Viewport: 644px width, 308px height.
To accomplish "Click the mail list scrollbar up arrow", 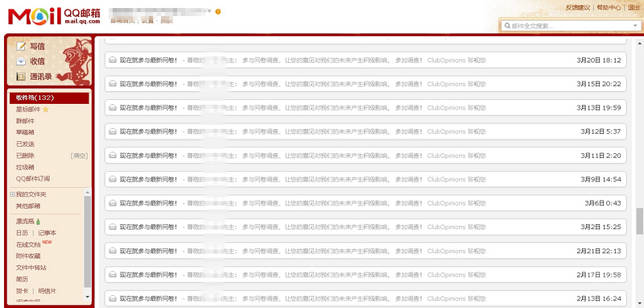I will 639,44.
